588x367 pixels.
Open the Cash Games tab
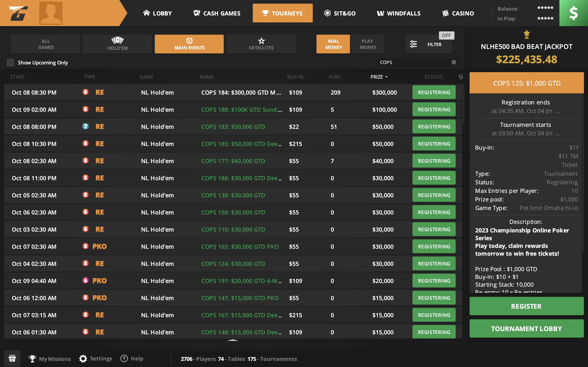point(217,13)
